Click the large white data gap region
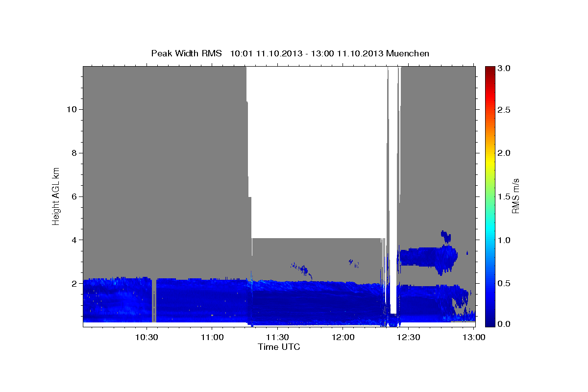Image resolution: width=588 pixels, height=392 pixels. tap(316, 152)
